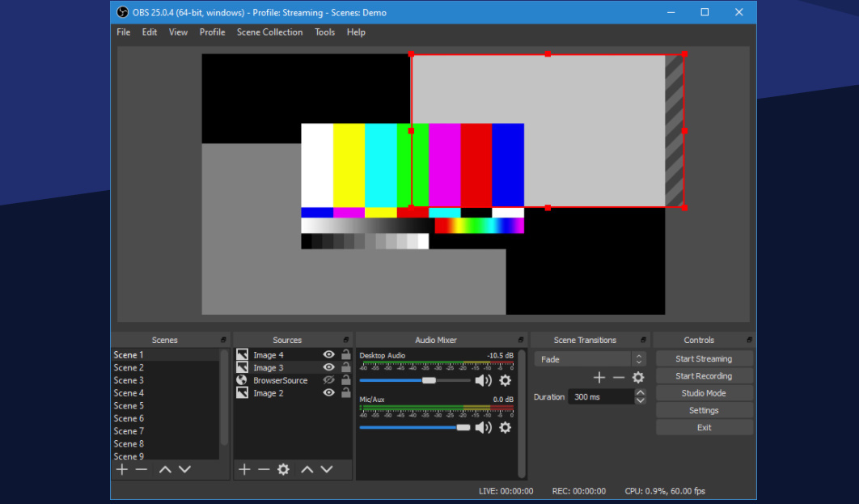This screenshot has height=504, width=859.
Task: Open the File menu
Action: tap(123, 32)
